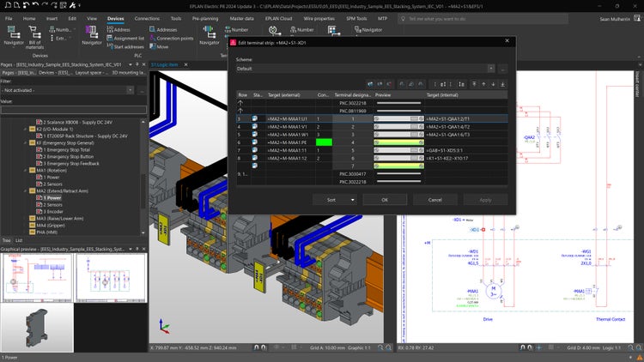Click the PLC Navigator icon
The height and width of the screenshot is (362, 644).
[92, 33]
